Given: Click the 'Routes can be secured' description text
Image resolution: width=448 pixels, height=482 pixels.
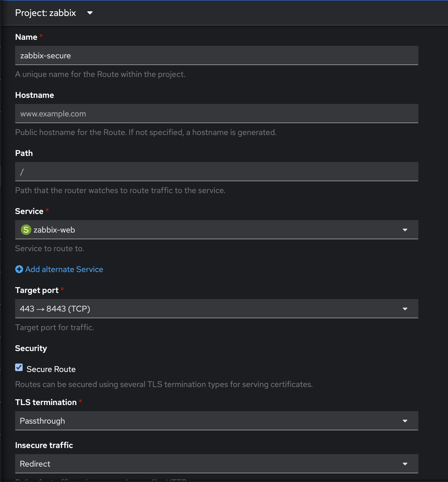Looking at the screenshot, I should (x=164, y=384).
